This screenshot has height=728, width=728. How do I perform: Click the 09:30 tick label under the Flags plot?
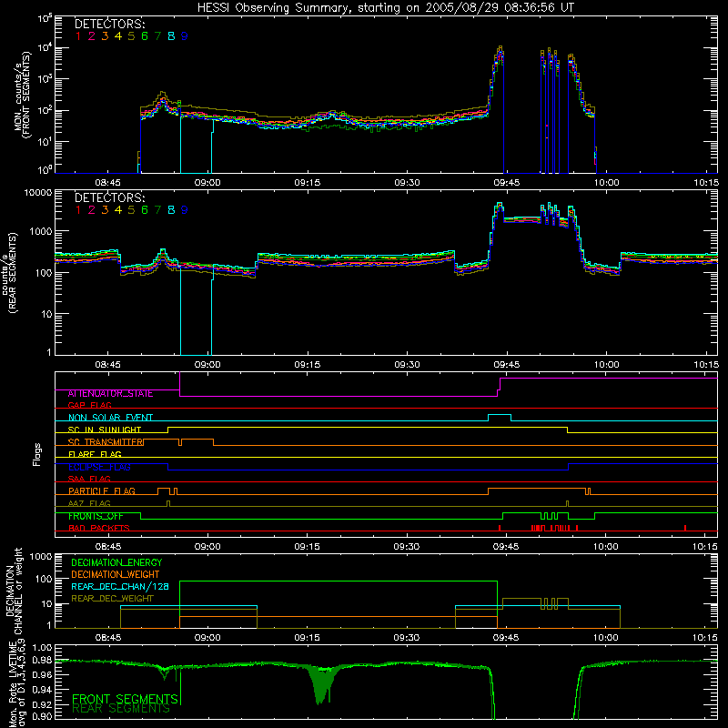(406, 547)
